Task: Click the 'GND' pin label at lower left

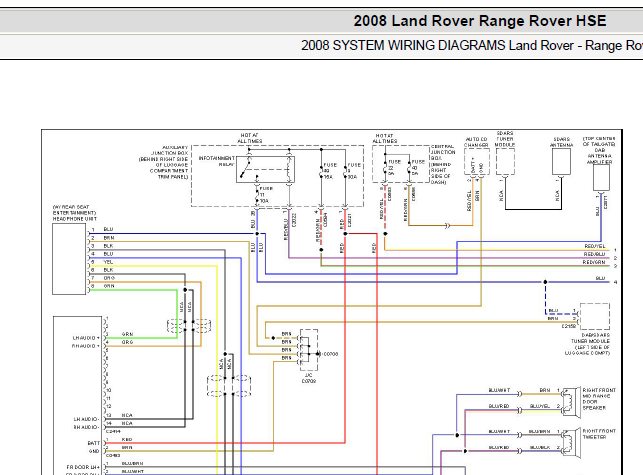Action: [x=94, y=451]
